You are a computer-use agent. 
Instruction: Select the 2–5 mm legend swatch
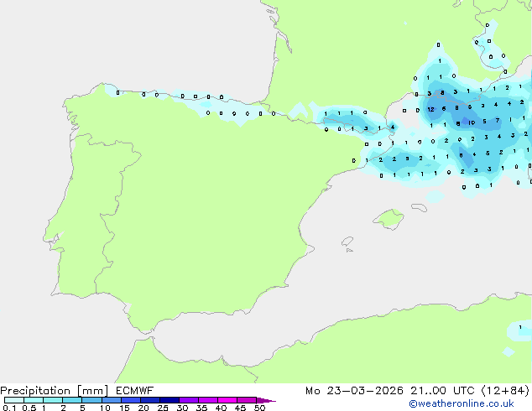[x=72, y=400]
